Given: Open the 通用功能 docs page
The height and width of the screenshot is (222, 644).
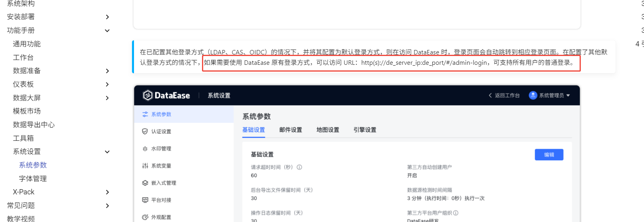Looking at the screenshot, I should [27, 44].
